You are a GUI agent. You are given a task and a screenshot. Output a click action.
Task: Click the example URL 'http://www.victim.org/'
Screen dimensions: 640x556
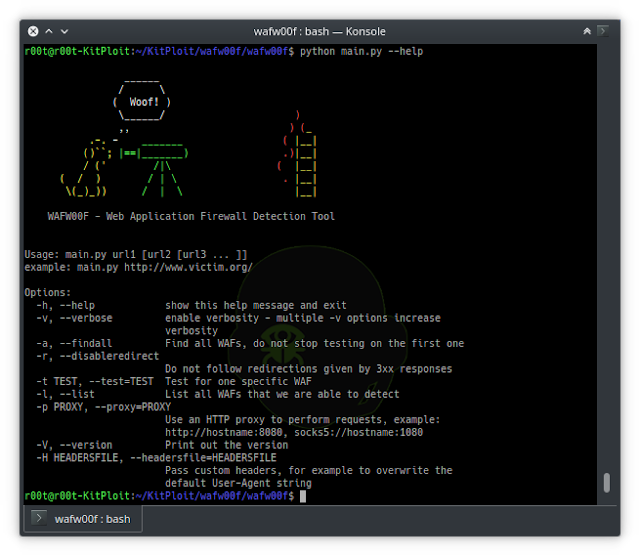click(188, 267)
